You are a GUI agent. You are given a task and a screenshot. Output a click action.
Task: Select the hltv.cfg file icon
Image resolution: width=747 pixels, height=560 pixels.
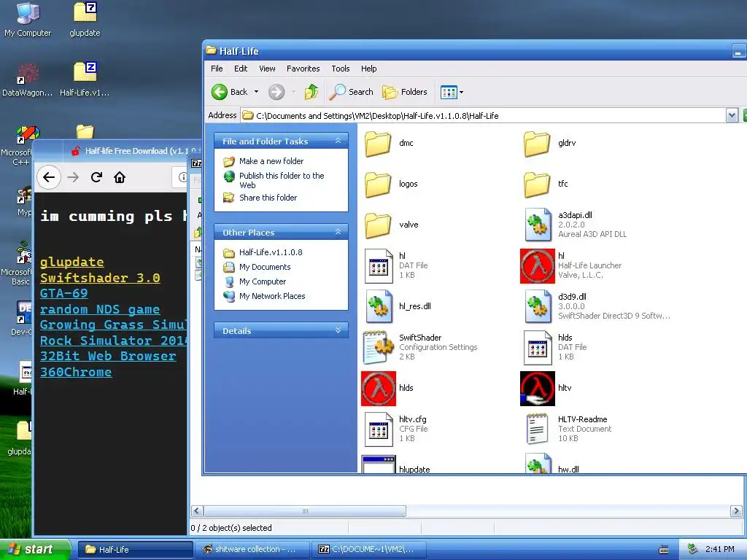(x=379, y=429)
